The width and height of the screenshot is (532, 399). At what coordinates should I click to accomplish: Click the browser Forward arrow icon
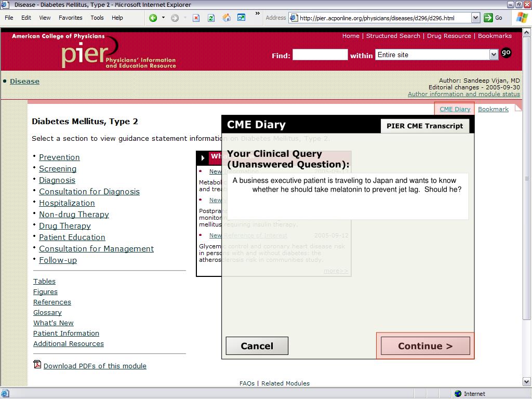[x=175, y=18]
